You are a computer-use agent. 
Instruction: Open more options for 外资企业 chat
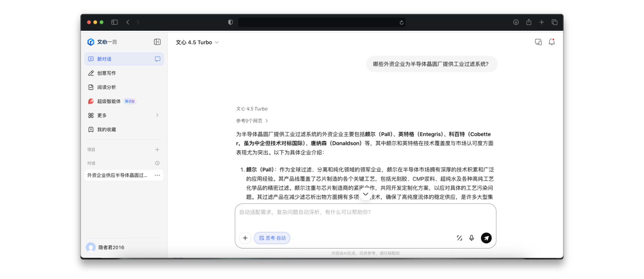pyautogui.click(x=157, y=175)
